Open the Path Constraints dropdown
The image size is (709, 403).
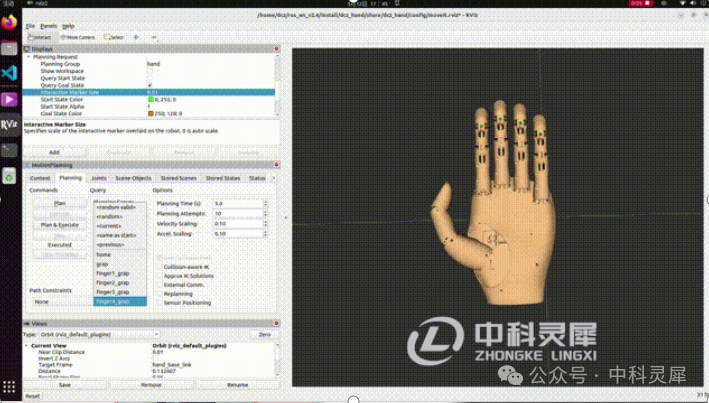[x=58, y=301]
